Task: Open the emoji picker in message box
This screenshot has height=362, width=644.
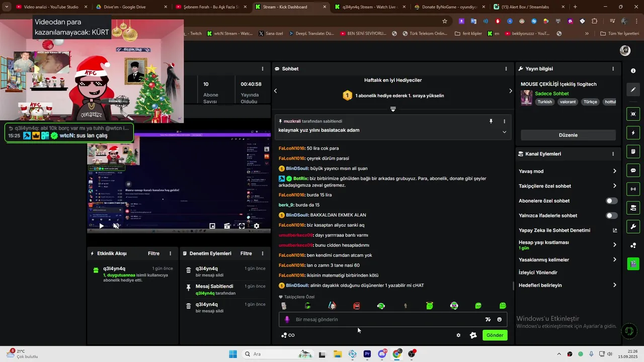Action: click(499, 319)
